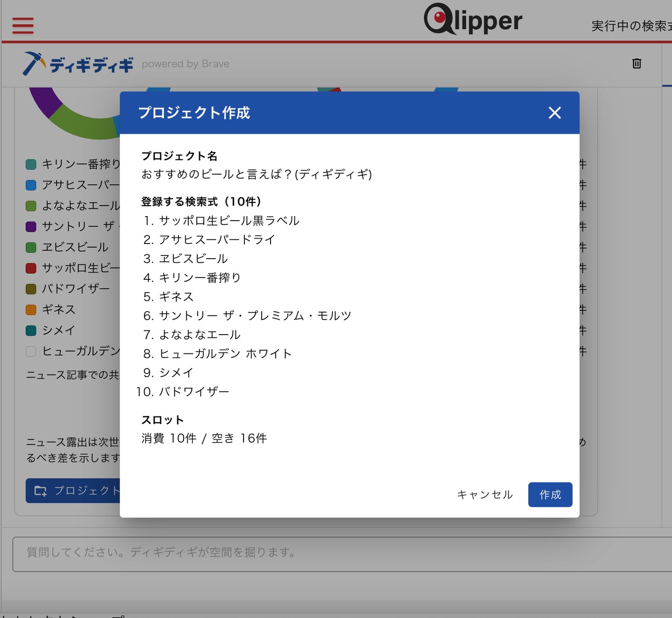This screenshot has width=672, height=618.
Task: Toggle the サッポロ生ビー legend checkbox
Action: [x=31, y=268]
